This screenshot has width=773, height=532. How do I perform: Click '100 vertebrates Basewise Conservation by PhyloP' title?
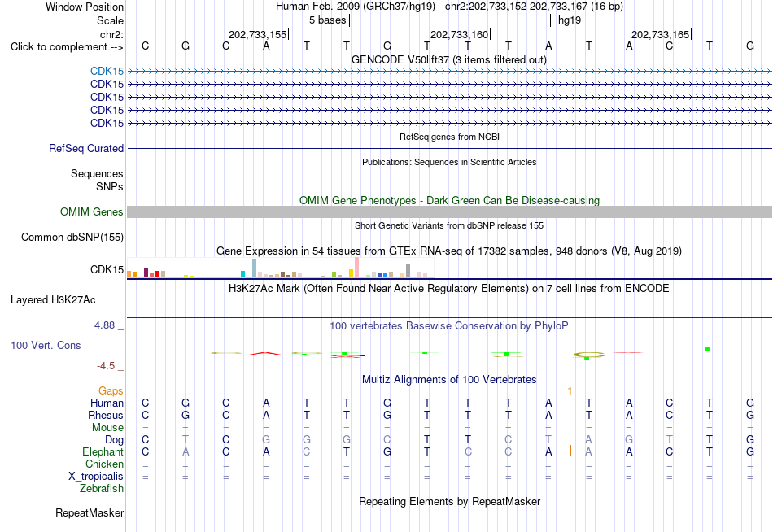coord(449,326)
